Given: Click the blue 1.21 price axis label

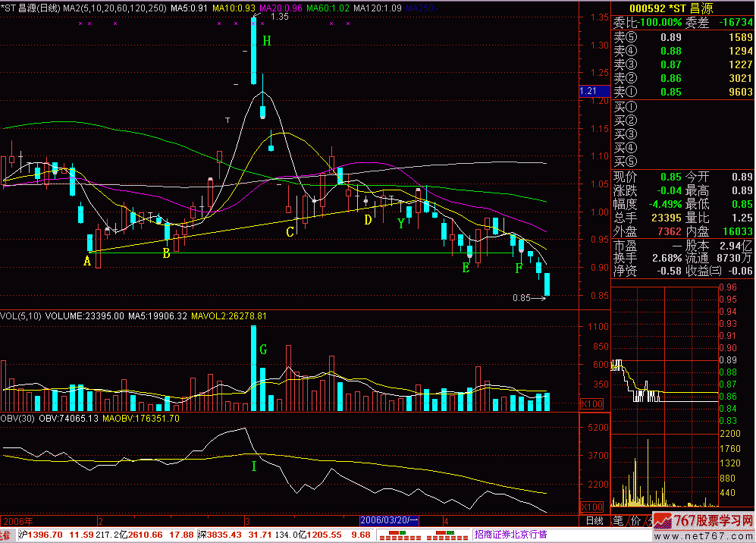Looking at the screenshot, I should coord(589,92).
